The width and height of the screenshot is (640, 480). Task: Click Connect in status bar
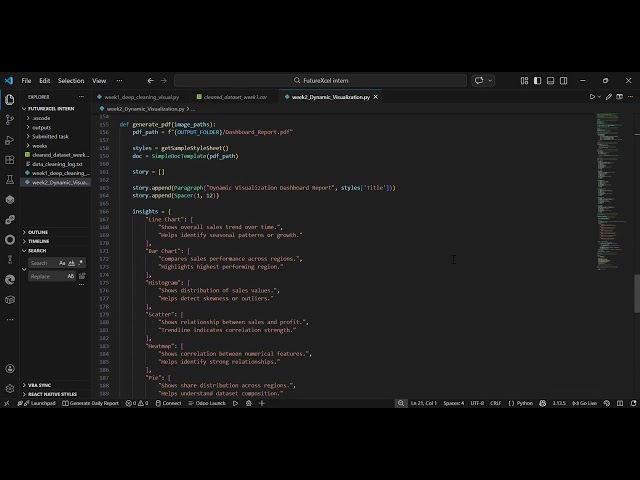pyautogui.click(x=169, y=403)
